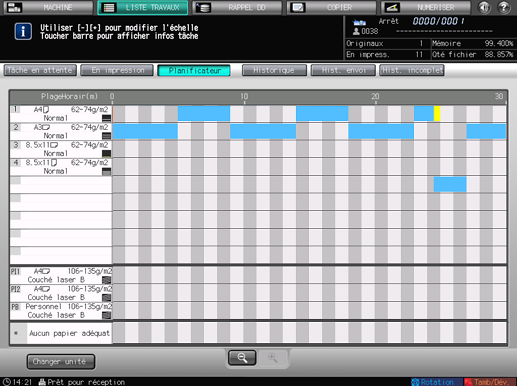Select tray 2 A3 Normal row
Screen dimensions: 517x386
61,131
